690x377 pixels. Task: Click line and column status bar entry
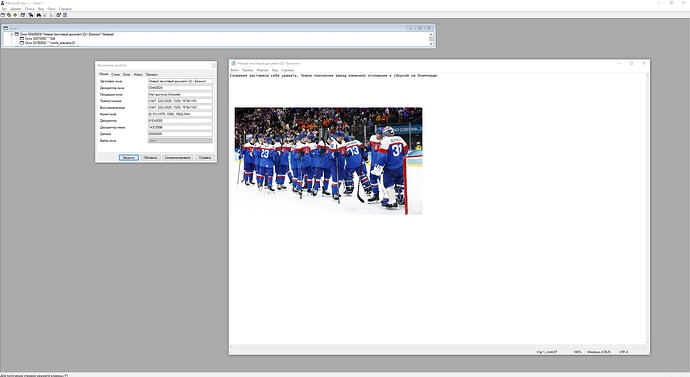(x=547, y=352)
